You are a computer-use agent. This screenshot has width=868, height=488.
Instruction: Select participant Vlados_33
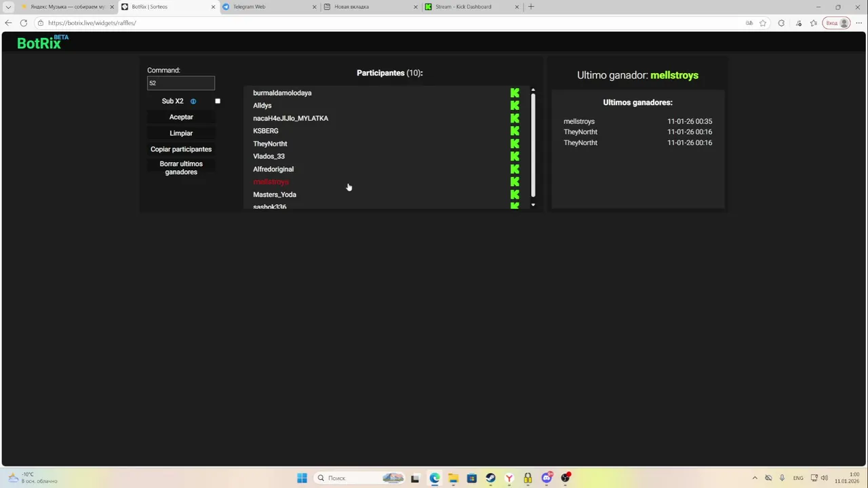point(269,157)
